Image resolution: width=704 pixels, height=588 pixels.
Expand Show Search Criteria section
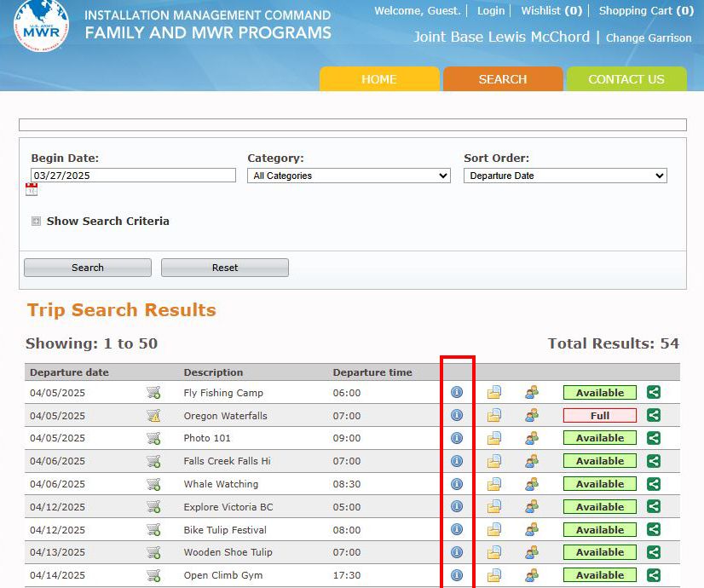tap(36, 222)
